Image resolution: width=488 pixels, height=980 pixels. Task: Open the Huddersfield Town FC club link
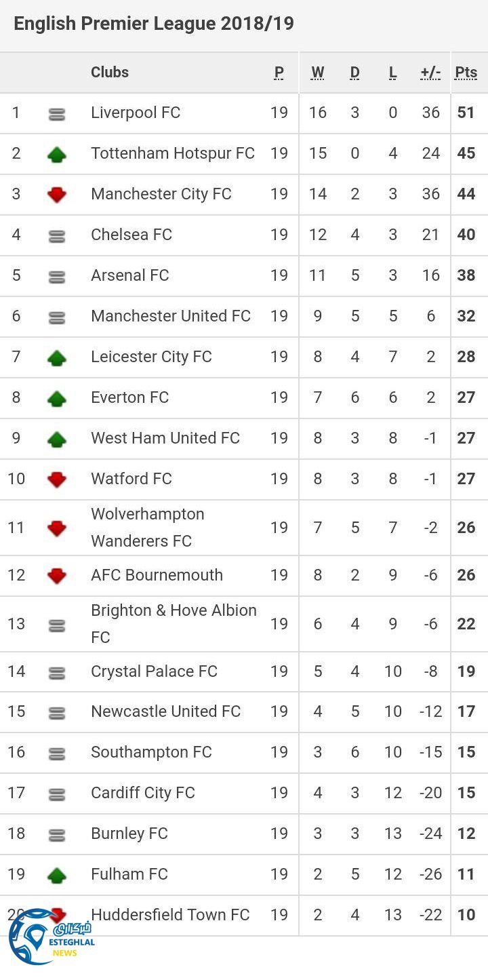tap(170, 914)
